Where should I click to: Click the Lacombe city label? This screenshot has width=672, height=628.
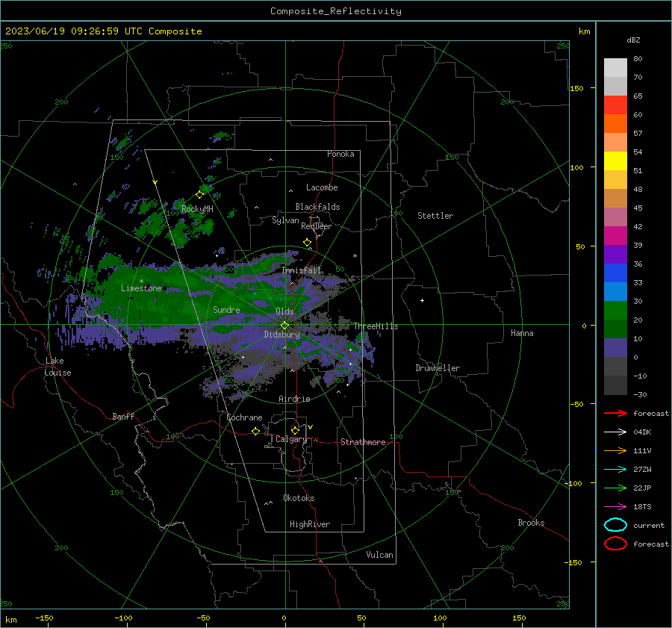point(322,187)
